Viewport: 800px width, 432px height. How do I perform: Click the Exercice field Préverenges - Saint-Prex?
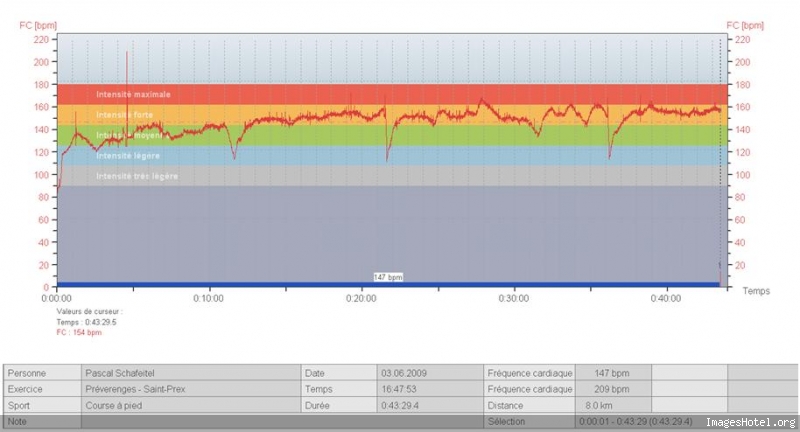coord(191,389)
